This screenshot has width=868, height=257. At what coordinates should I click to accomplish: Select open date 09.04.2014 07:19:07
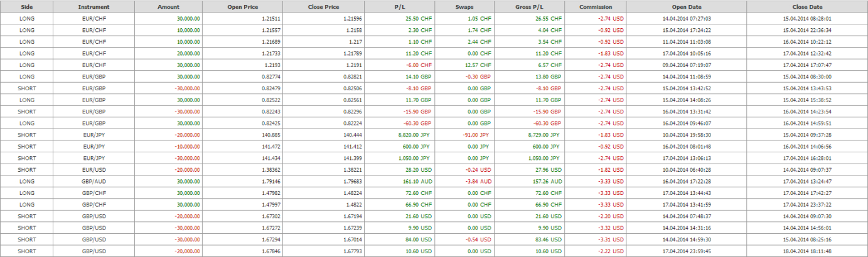[687, 65]
